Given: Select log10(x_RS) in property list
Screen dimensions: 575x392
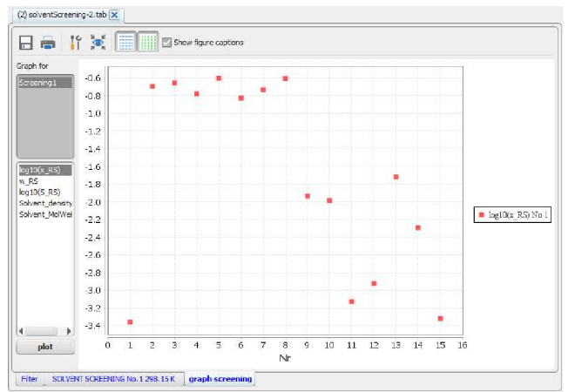Looking at the screenshot, I should (39, 170).
